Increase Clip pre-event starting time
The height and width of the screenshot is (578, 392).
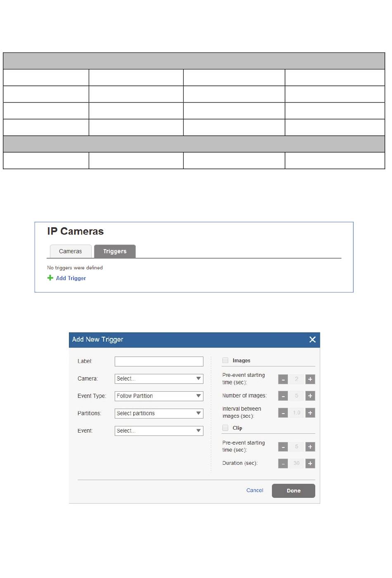(310, 447)
